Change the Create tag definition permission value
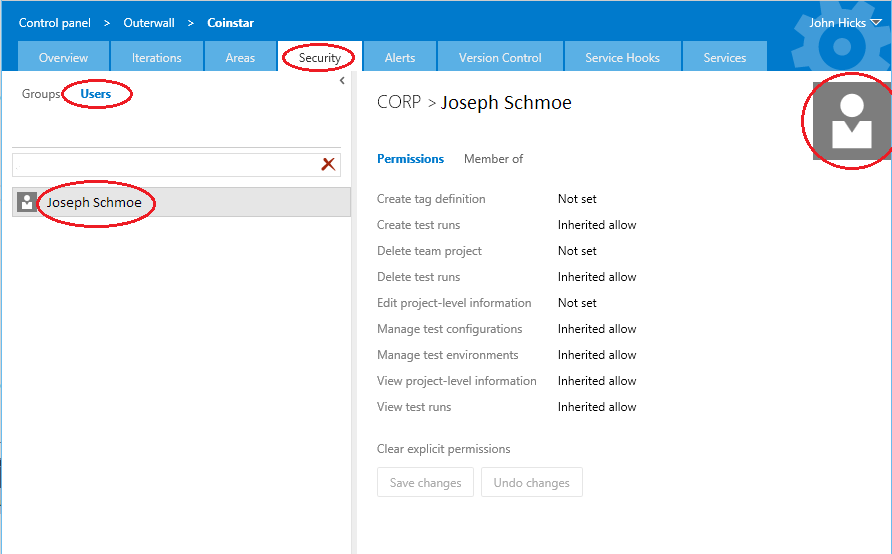This screenshot has height=554, width=892. point(577,199)
